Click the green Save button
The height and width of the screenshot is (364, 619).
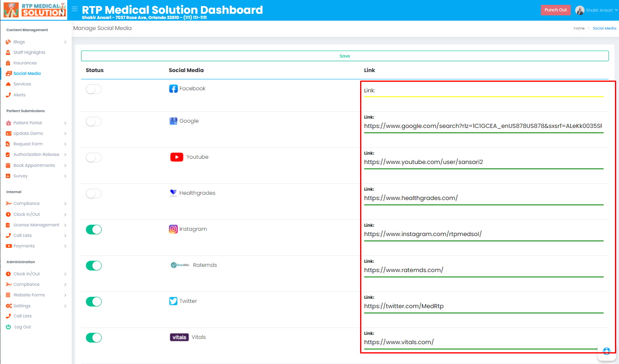345,56
